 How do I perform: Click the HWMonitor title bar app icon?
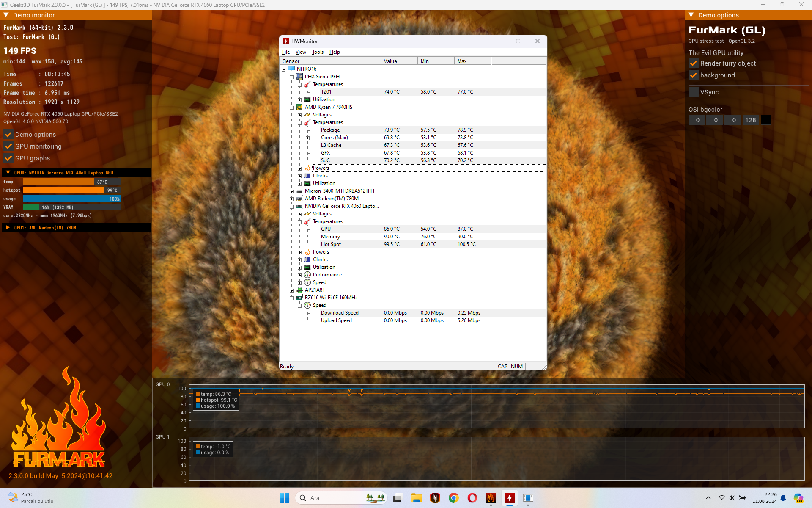click(286, 41)
